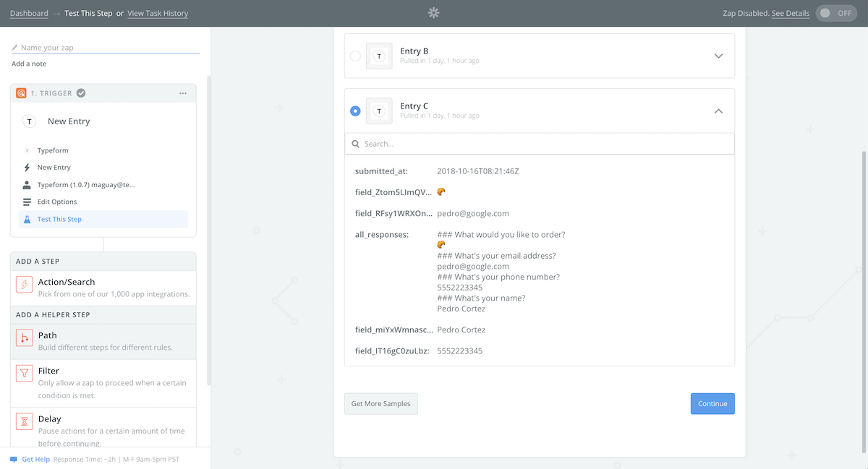Image resolution: width=868 pixels, height=469 pixels.
Task: Click Get Help link
Action: pyautogui.click(x=35, y=460)
